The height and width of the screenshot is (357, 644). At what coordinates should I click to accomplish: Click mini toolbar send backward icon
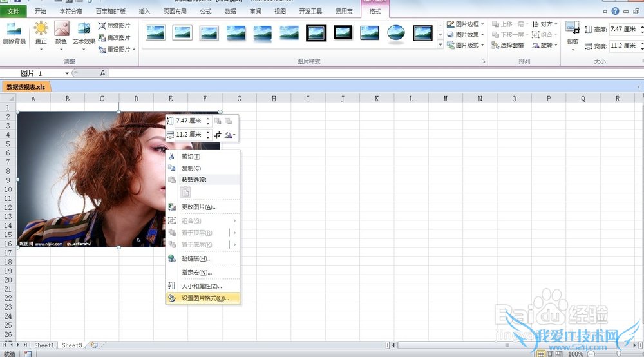(x=229, y=121)
